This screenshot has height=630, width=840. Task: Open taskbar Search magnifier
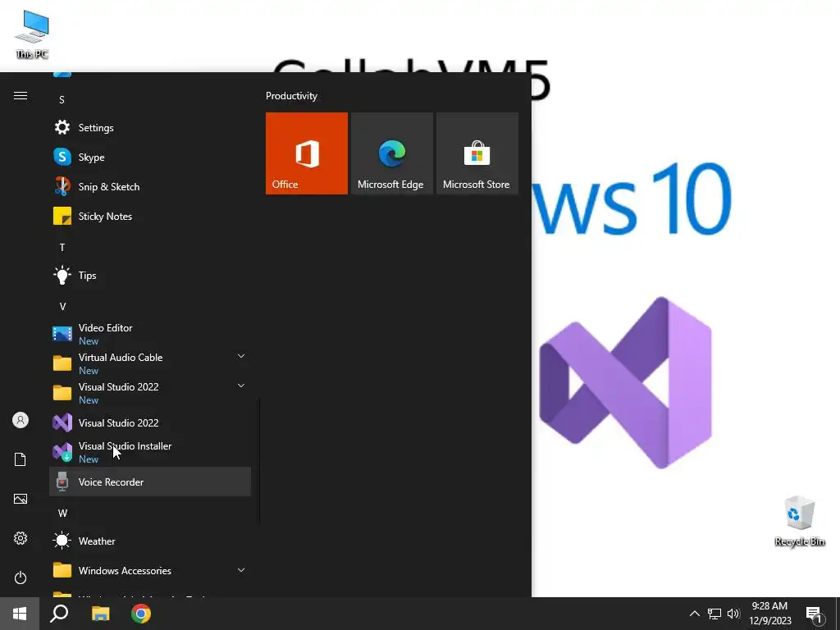click(59, 614)
